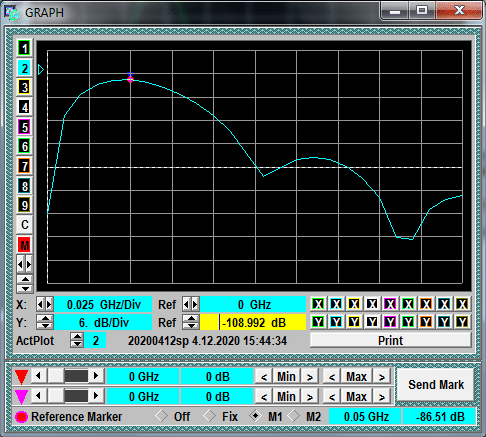
Task: Select plot button 3
Action: [x=24, y=88]
